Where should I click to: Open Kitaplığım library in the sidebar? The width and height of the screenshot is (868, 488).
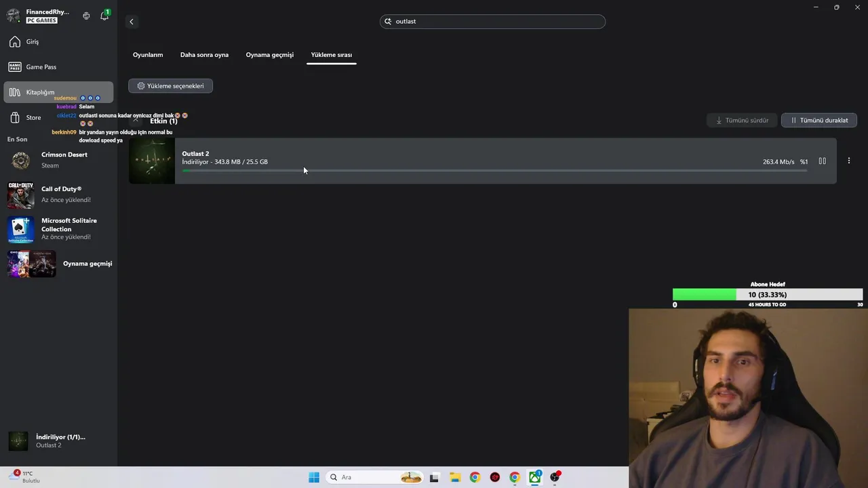point(58,92)
